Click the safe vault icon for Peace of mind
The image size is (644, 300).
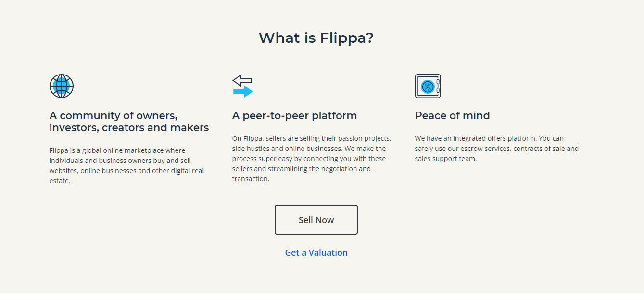[428, 86]
